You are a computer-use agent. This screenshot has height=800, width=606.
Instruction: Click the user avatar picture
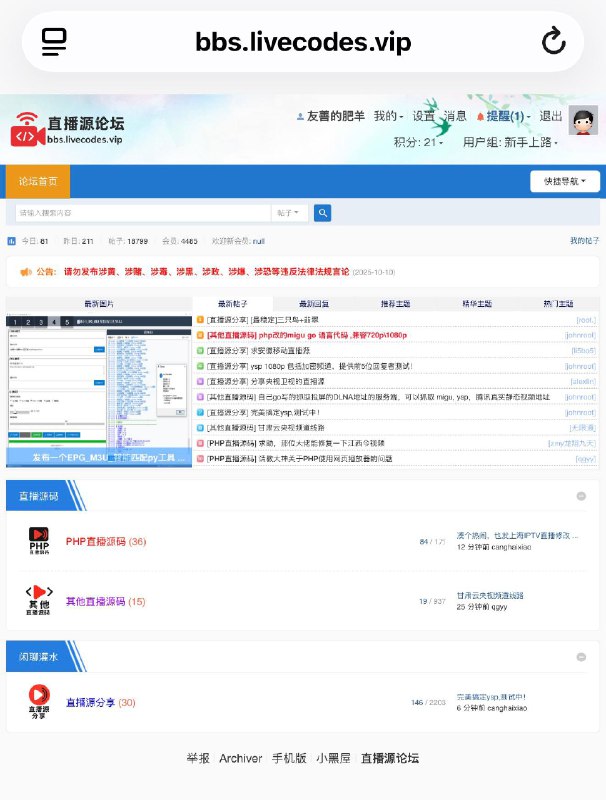[582, 121]
